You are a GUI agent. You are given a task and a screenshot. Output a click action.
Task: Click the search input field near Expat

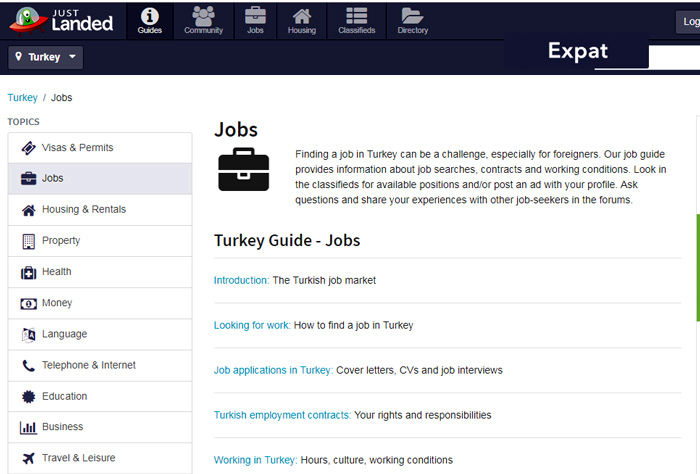(x=674, y=57)
